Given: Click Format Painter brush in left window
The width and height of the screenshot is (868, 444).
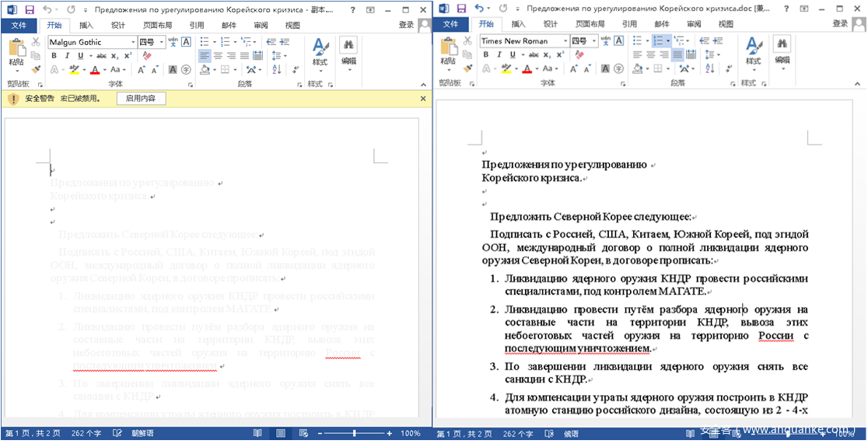Looking at the screenshot, I should point(34,68).
